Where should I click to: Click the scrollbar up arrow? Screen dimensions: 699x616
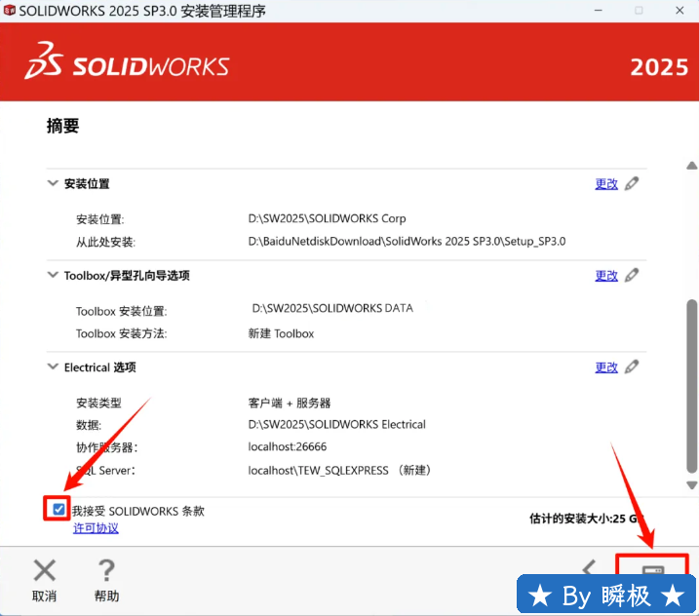click(x=691, y=166)
